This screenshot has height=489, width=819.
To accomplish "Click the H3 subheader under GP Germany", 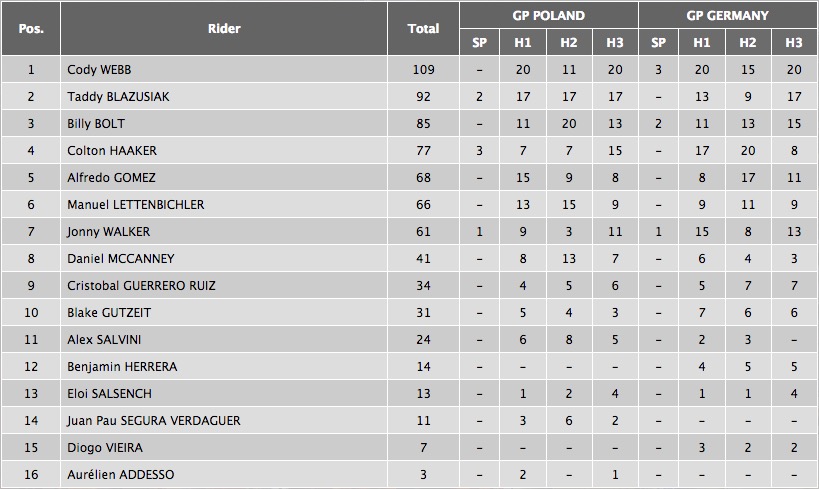I will [794, 42].
